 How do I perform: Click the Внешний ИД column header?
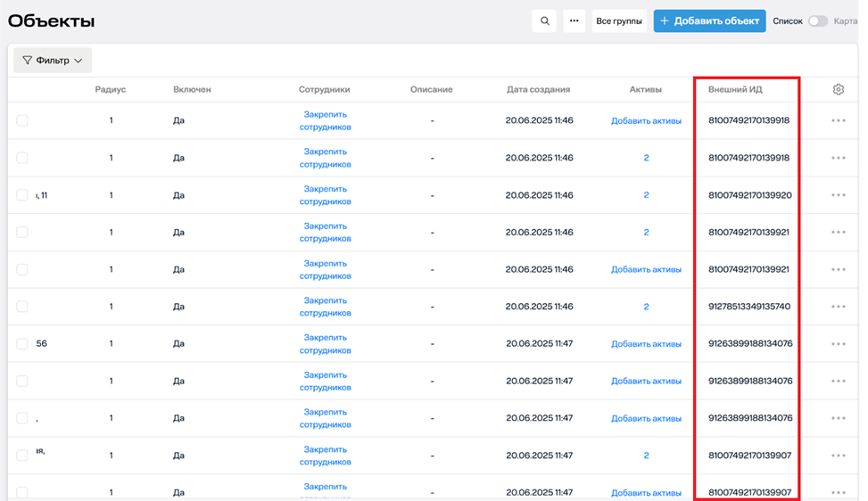click(x=735, y=90)
